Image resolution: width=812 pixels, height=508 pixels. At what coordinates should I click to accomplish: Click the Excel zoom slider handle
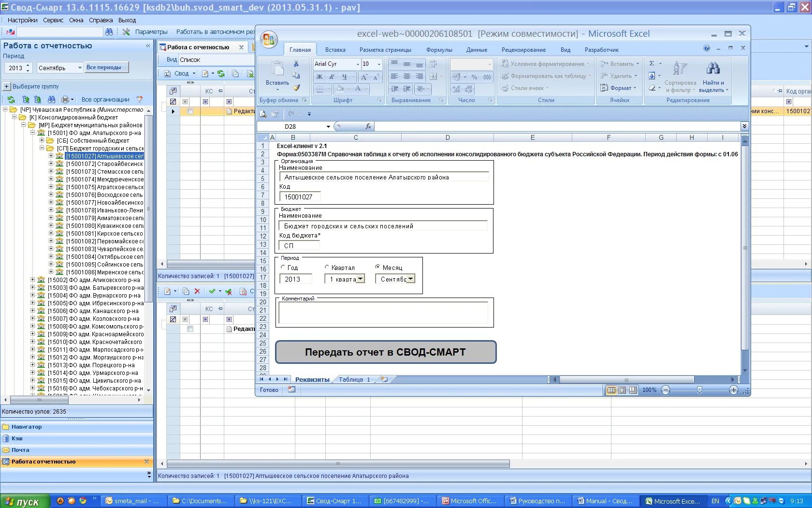[x=699, y=390]
